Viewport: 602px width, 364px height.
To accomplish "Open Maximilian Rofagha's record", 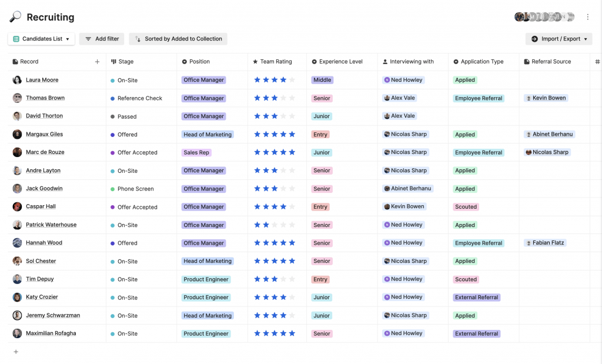I will pyautogui.click(x=51, y=333).
